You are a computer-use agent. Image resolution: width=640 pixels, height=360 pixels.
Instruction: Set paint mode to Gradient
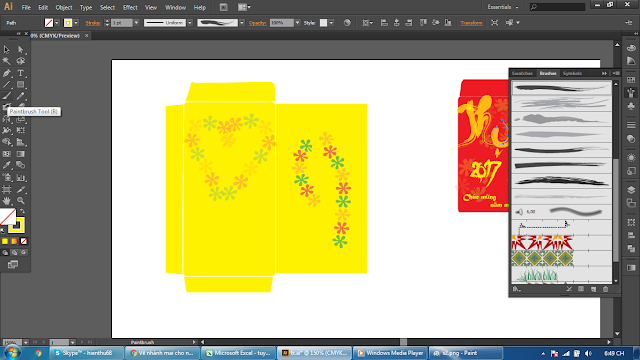(x=14, y=241)
